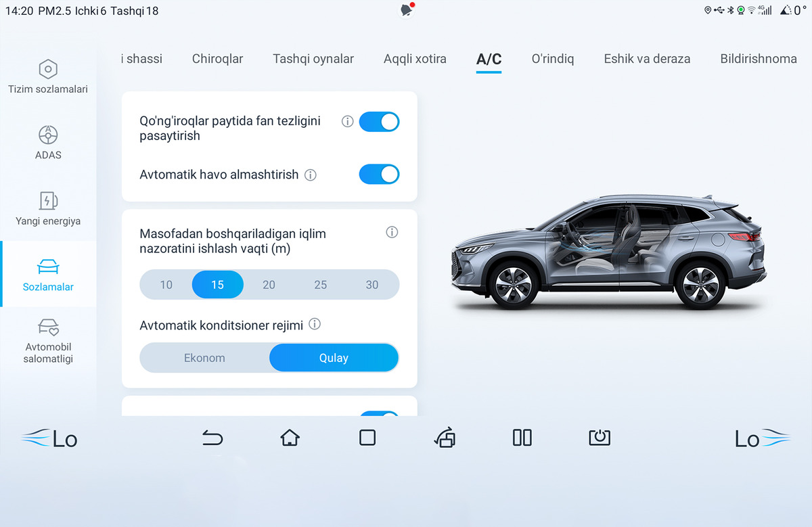This screenshot has width=812, height=527.
Task: Show info for Avtomatik konditsioner rejimi
Action: coord(315,325)
